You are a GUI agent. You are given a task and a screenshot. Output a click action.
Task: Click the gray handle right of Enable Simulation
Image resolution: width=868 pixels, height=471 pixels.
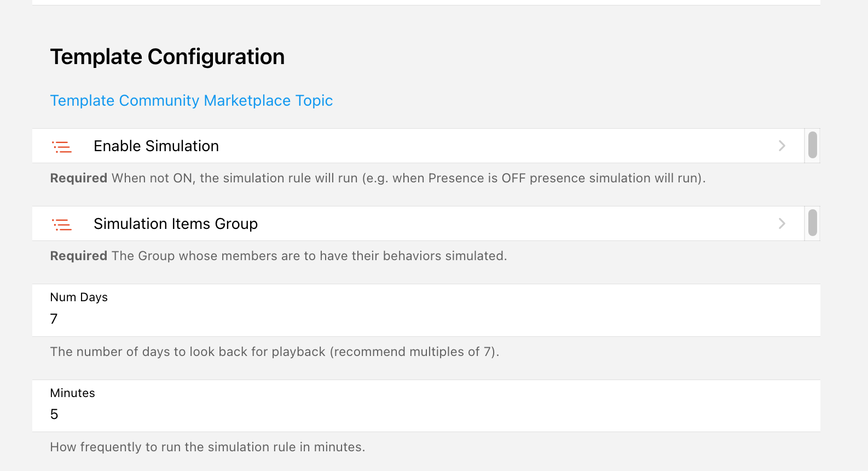(813, 145)
